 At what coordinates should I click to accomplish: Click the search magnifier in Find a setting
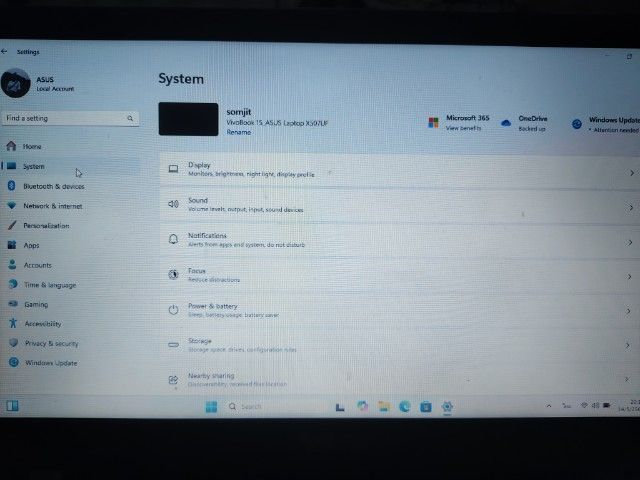point(130,118)
